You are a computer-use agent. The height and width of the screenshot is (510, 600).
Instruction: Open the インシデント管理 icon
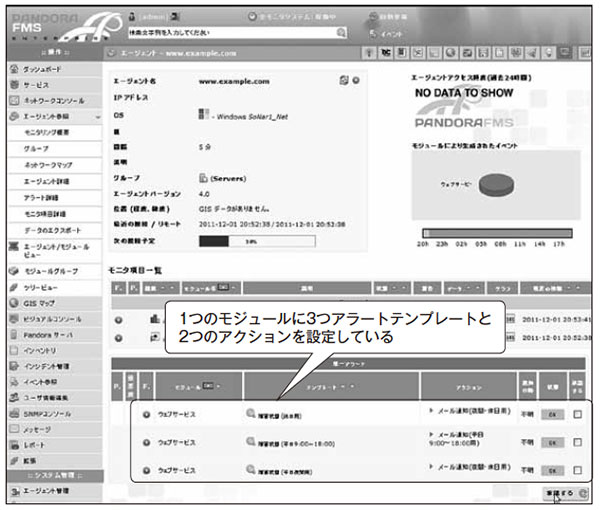coord(14,366)
